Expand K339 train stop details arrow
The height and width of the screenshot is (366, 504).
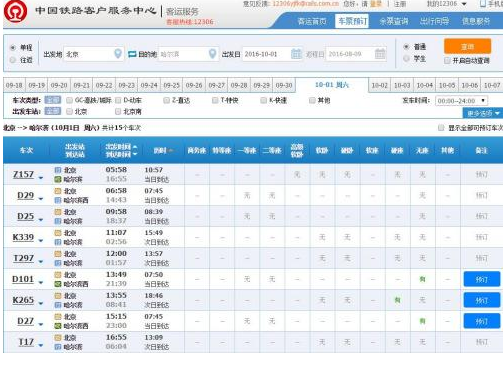(41, 241)
